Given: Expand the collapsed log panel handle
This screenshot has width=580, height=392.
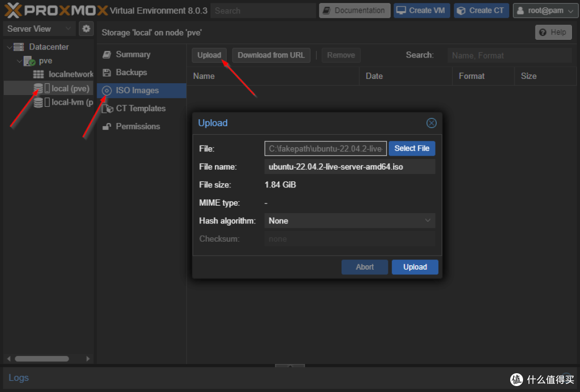Looking at the screenshot, I should (x=290, y=366).
